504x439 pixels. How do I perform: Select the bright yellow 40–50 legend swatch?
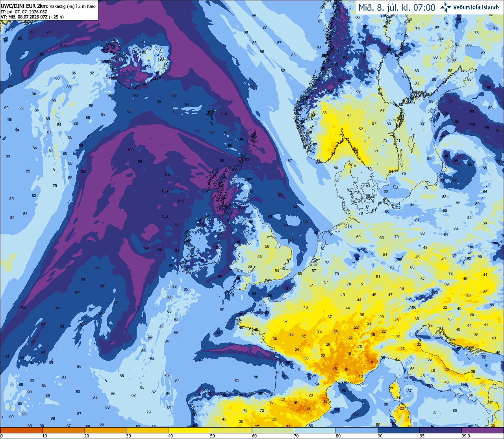pos(189,430)
